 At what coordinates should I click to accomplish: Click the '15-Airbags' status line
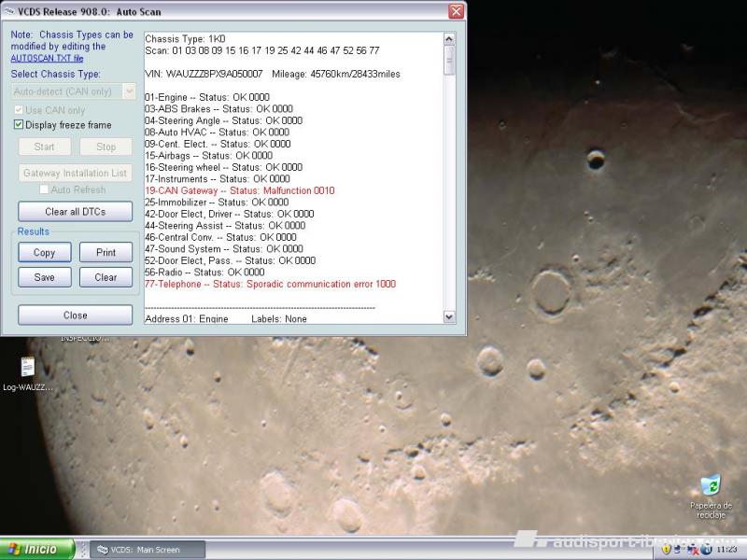(x=208, y=155)
